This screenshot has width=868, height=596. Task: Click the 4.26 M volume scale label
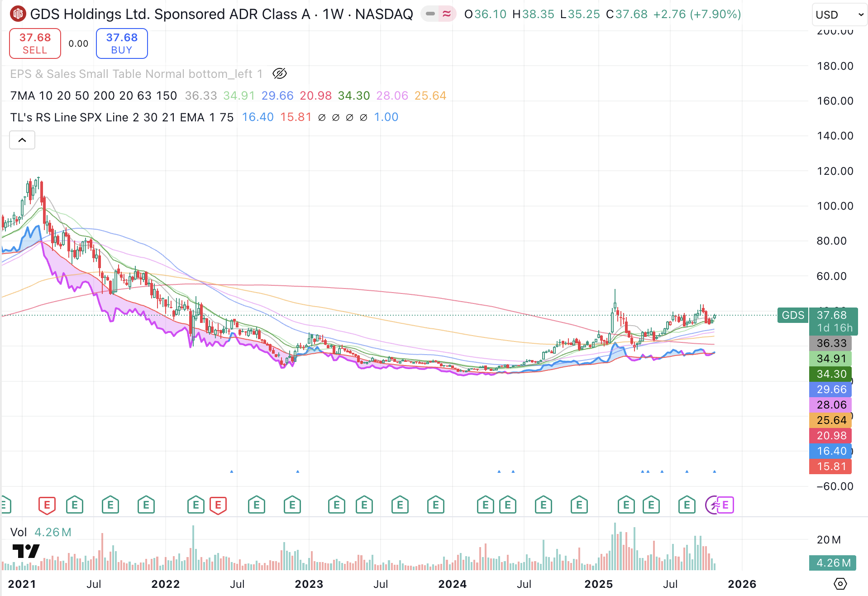(833, 563)
